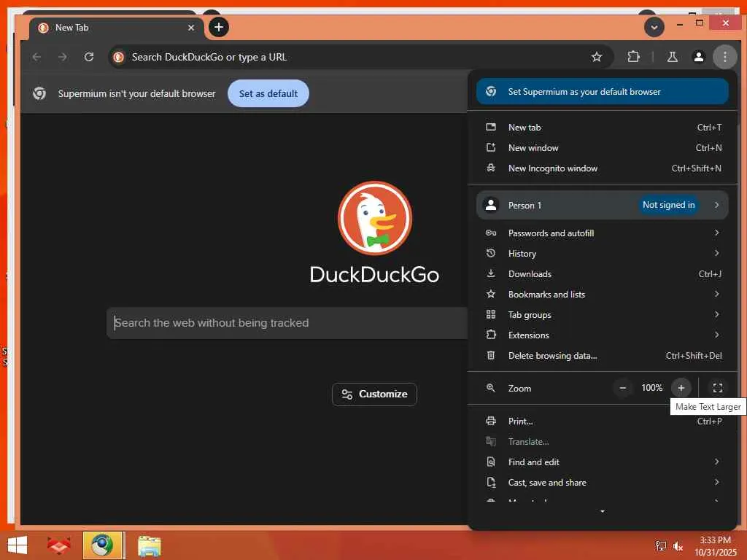Screen dimensions: 747x560
Task: Click the DuckDuckGo duck logo
Action: tap(375, 218)
